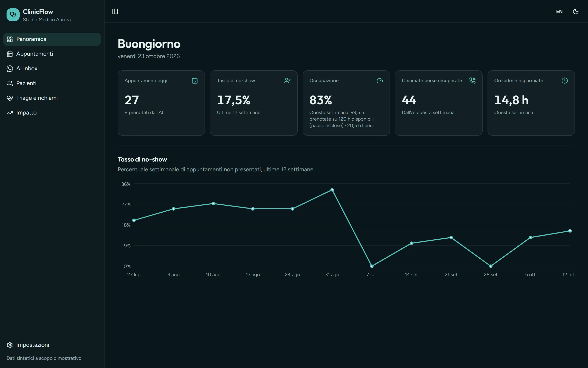This screenshot has width=588, height=368.
Task: Click the user-x icon on the no-show card
Action: pyautogui.click(x=287, y=81)
